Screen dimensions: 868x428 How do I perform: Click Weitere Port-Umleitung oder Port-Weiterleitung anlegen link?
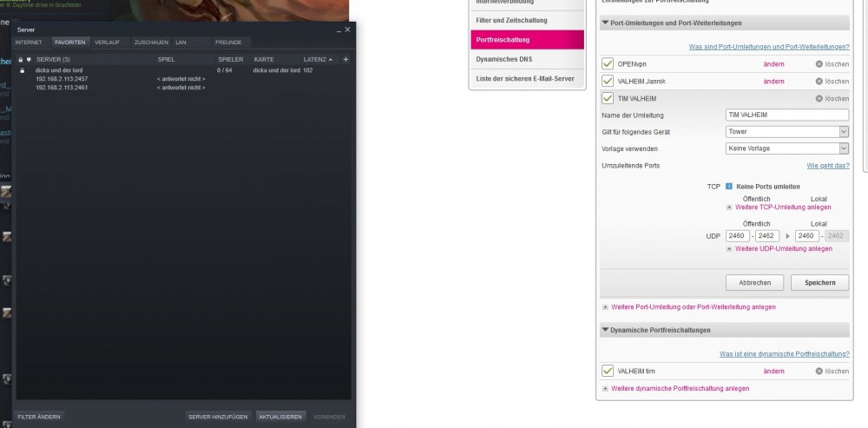point(693,306)
